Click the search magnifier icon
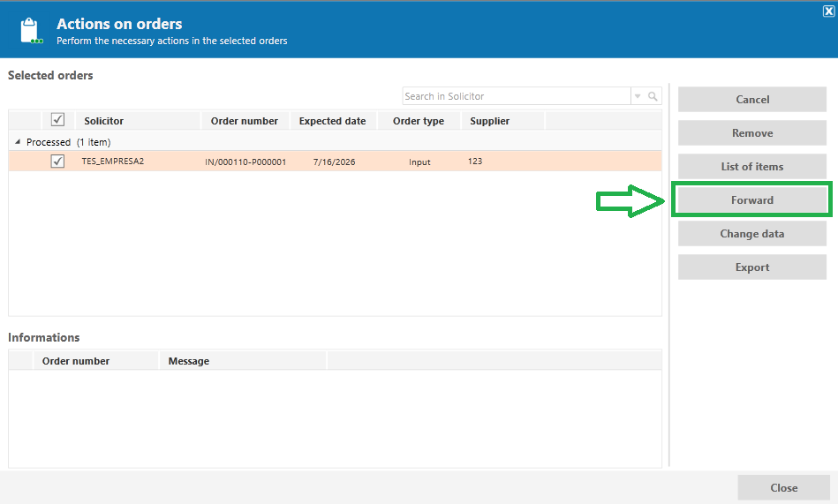 point(653,96)
